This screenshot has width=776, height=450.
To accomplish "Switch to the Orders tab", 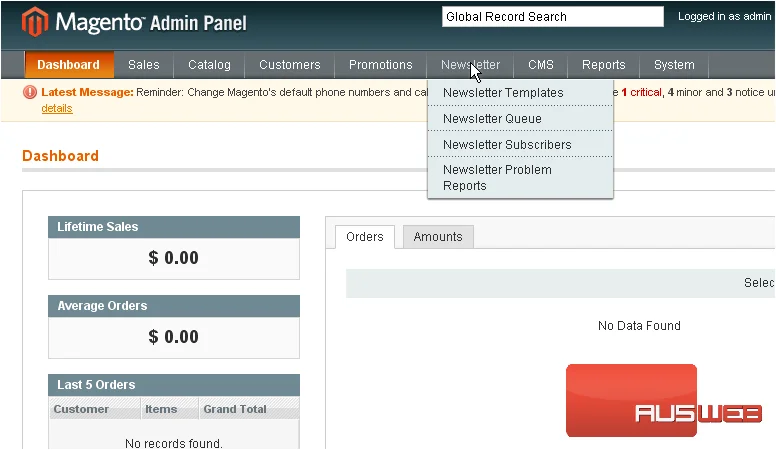I will [x=365, y=237].
